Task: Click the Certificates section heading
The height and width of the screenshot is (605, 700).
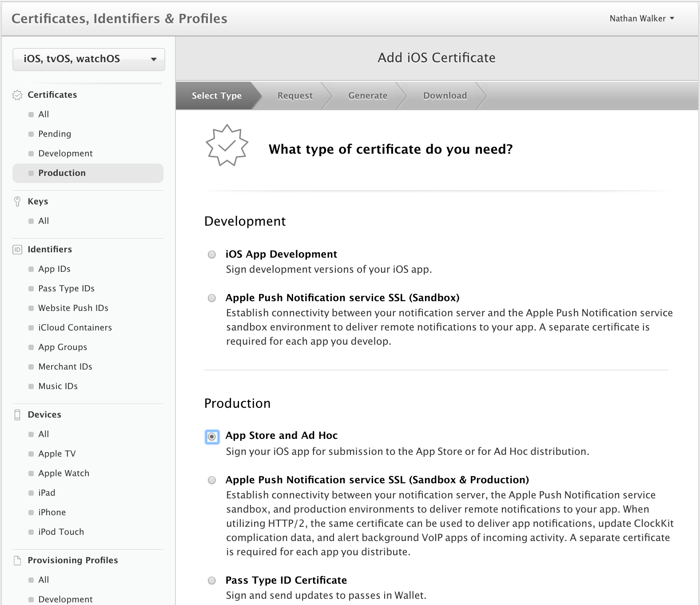Action: click(52, 95)
